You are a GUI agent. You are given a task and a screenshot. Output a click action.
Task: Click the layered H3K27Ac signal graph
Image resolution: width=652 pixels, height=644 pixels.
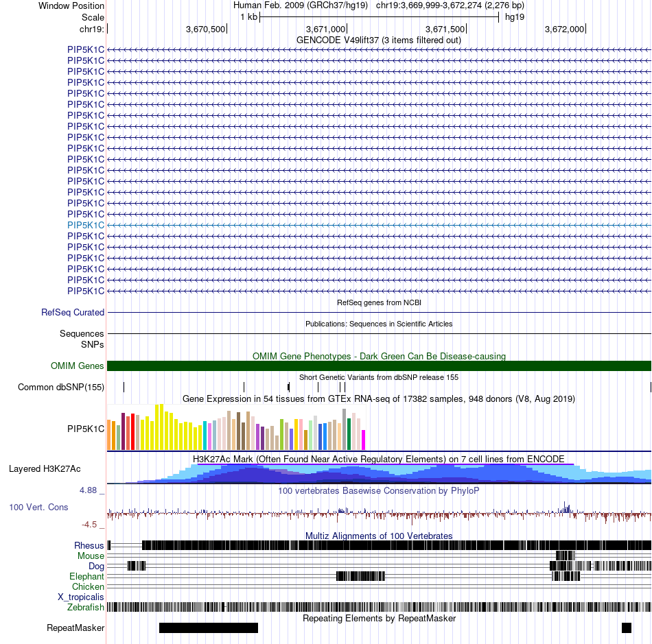(379, 474)
